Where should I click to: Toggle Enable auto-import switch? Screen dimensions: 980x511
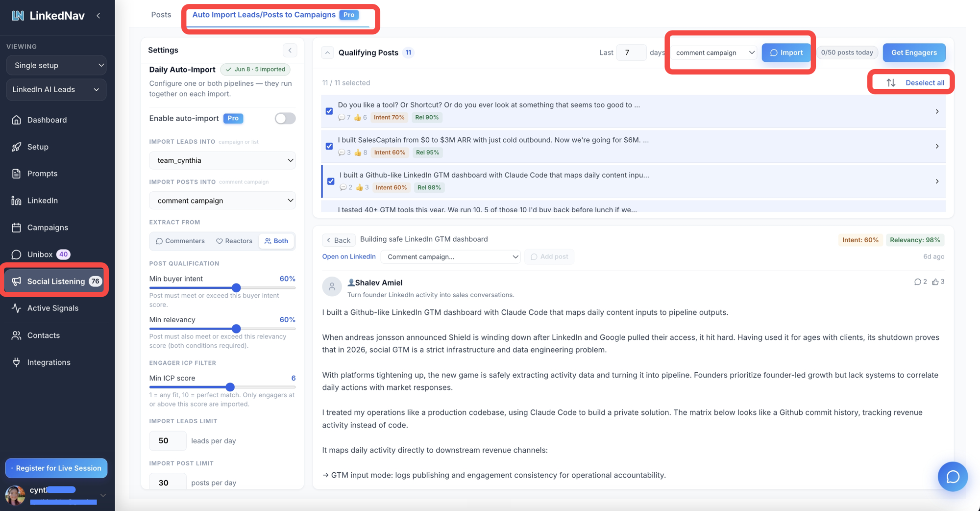pyautogui.click(x=285, y=118)
